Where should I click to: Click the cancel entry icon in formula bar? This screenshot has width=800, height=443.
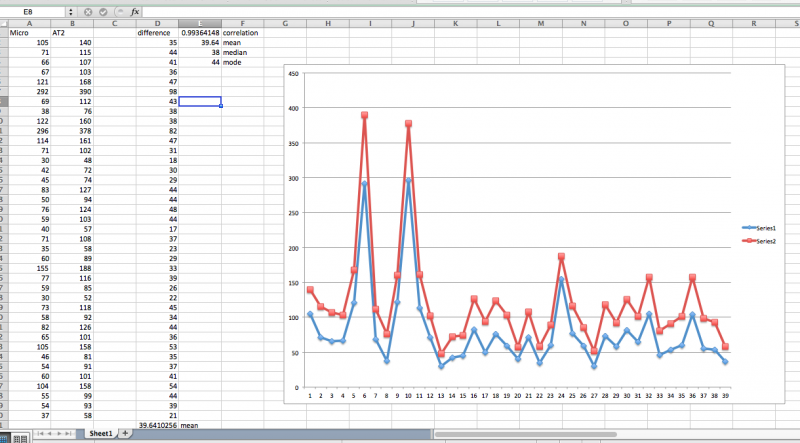(88, 11)
